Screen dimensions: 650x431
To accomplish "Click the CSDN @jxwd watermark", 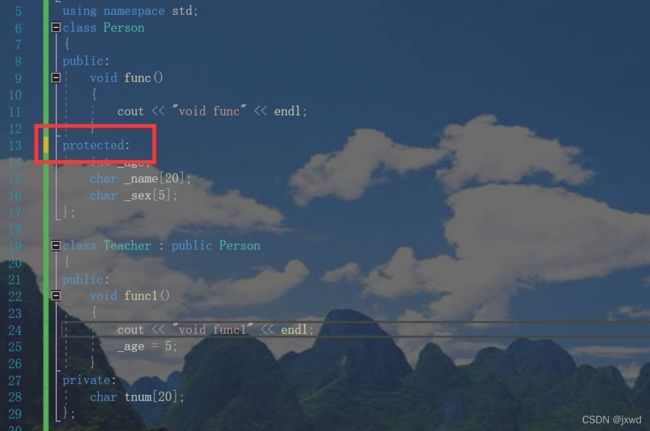I will coord(611,420).
